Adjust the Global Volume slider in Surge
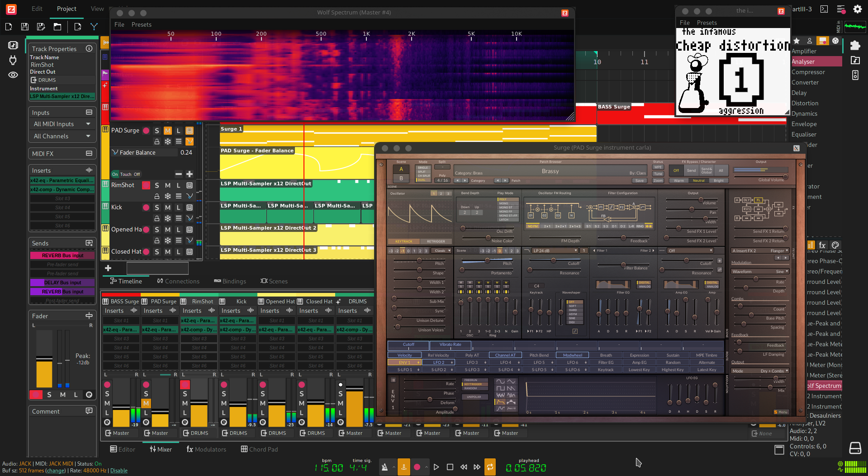The image size is (868, 476). 761,176
